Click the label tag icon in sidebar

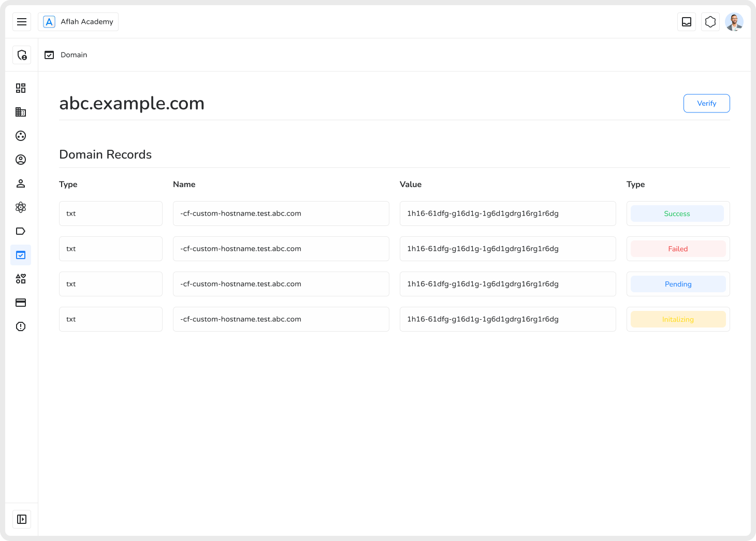21,231
